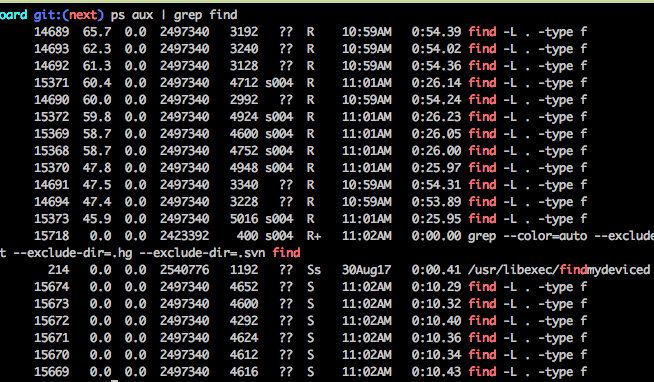Image resolution: width=654 pixels, height=382 pixels.
Task: Select PID 15672 in the process list
Action: (51, 321)
